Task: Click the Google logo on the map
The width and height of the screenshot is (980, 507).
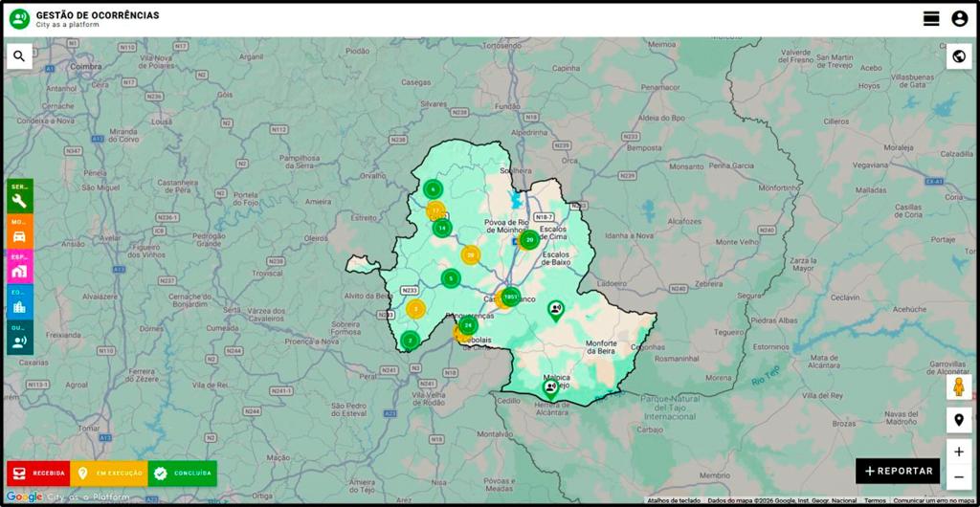Action: (24, 497)
